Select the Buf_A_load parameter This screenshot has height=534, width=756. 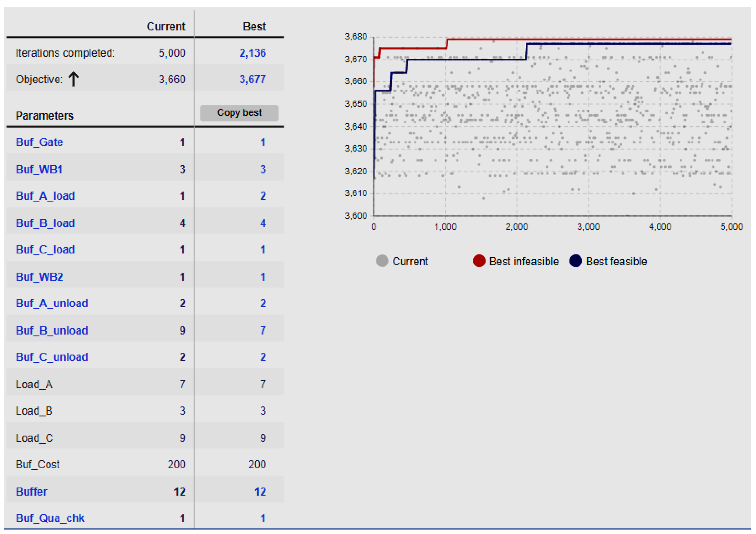click(x=45, y=196)
